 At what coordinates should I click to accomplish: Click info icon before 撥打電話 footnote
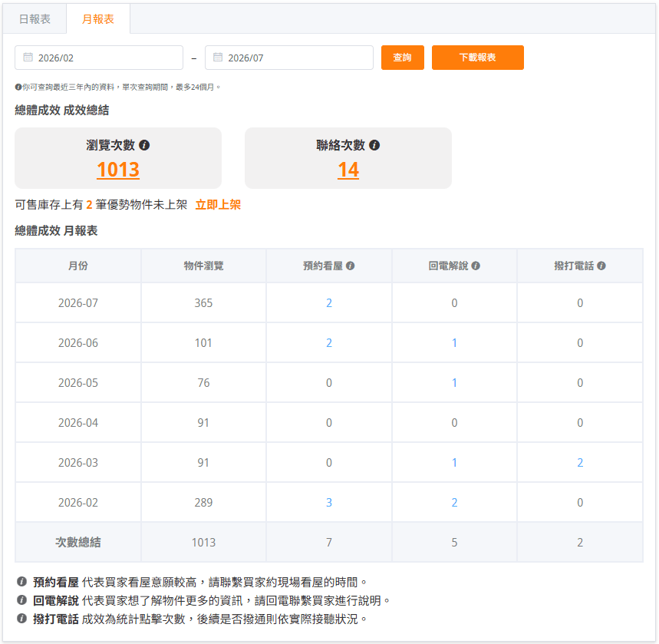tap(21, 619)
